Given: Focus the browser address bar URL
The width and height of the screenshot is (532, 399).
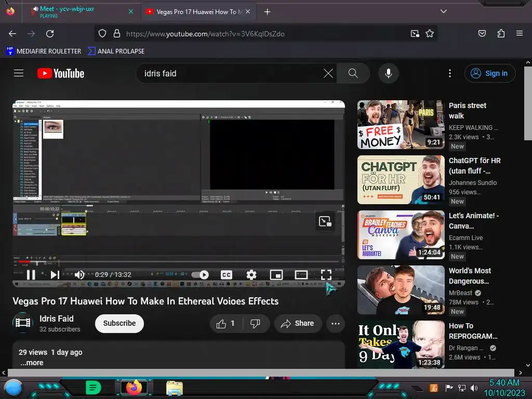Looking at the screenshot, I should click(205, 34).
